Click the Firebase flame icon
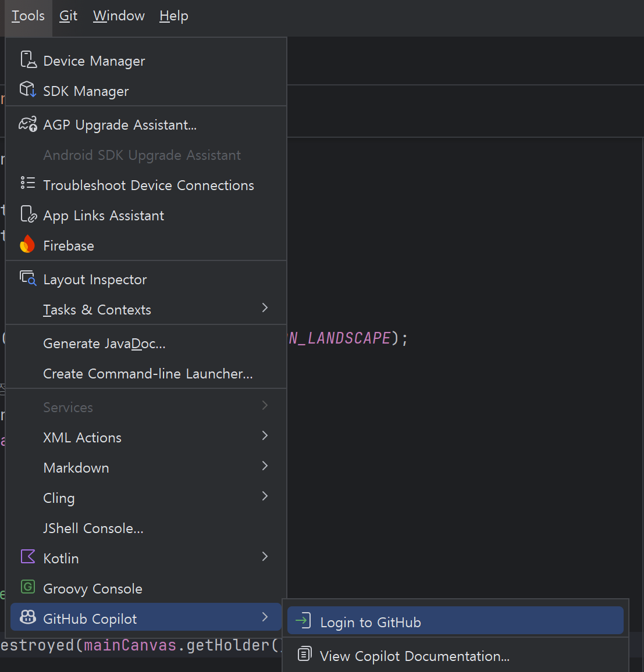Viewport: 644px width, 672px height. (x=27, y=244)
